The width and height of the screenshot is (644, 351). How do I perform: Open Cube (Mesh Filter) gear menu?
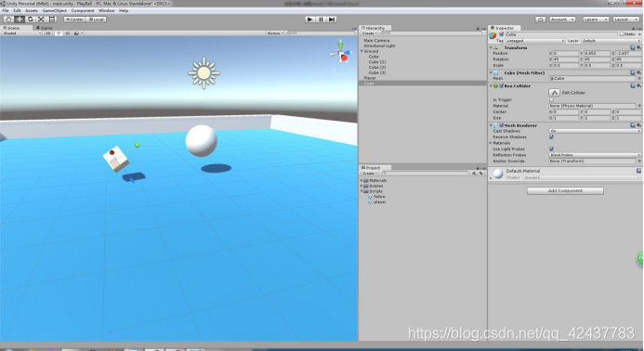pos(638,72)
